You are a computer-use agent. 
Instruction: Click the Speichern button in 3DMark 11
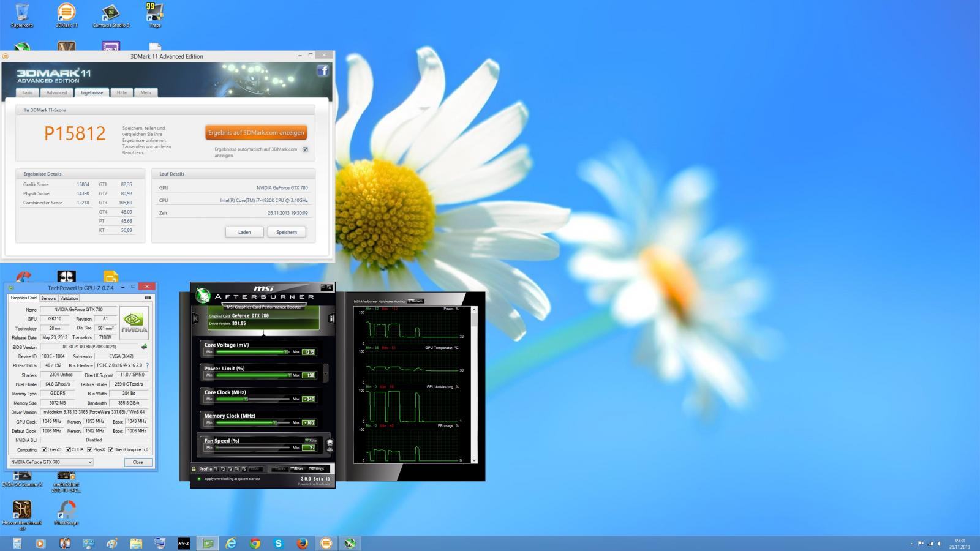287,232
